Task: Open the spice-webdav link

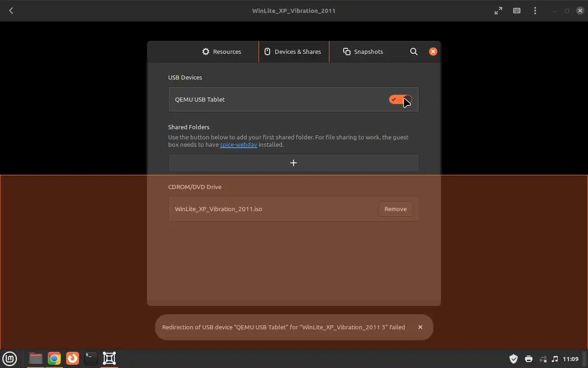Action: tap(238, 144)
